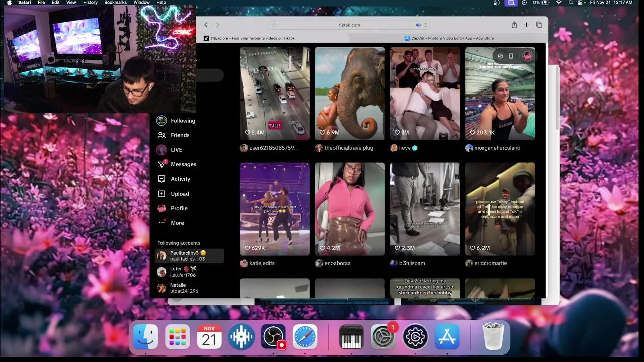Mute the tab audio speaker icon
This screenshot has width=644, height=362.
418,25
